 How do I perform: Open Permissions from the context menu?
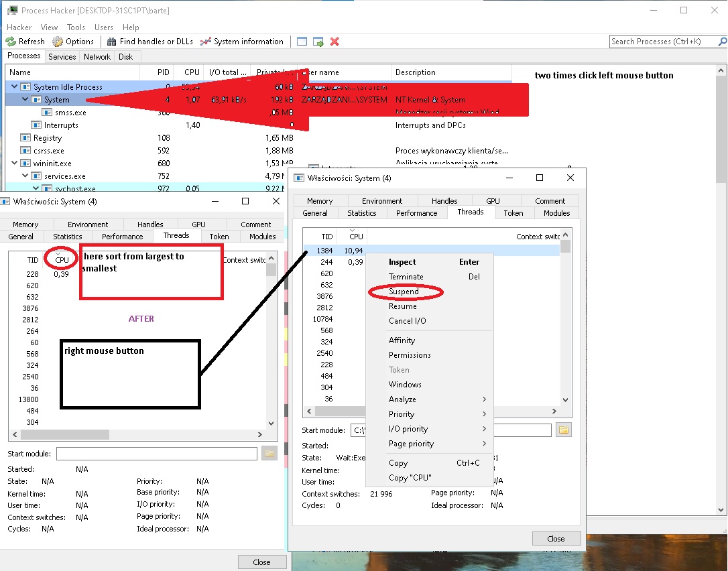click(430, 355)
